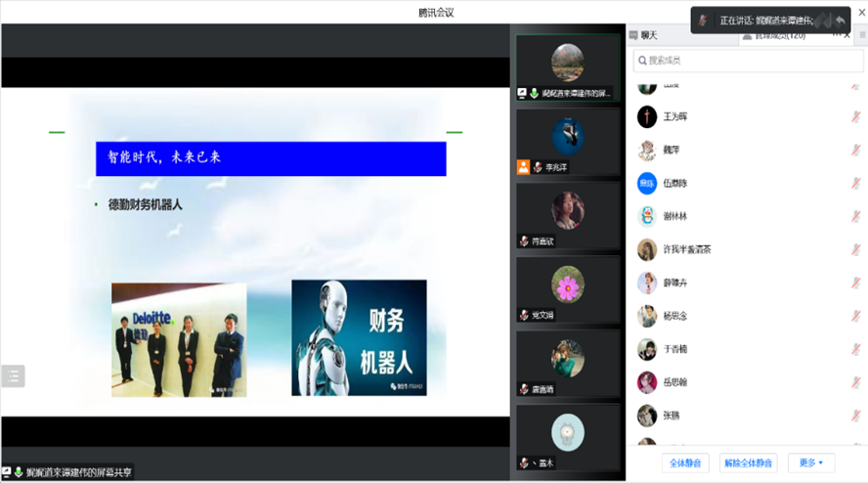Screen dimensions: 868x483
Task: Click the member search field
Action: [748, 61]
